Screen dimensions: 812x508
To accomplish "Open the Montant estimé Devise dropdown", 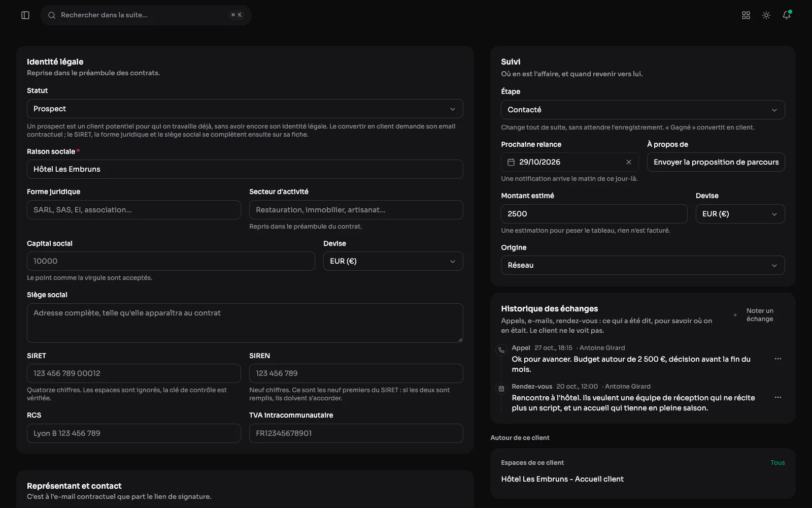I will coord(740,214).
